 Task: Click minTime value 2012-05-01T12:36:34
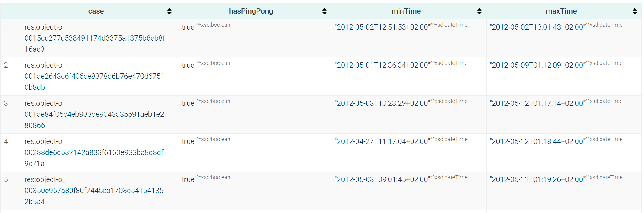382,65
